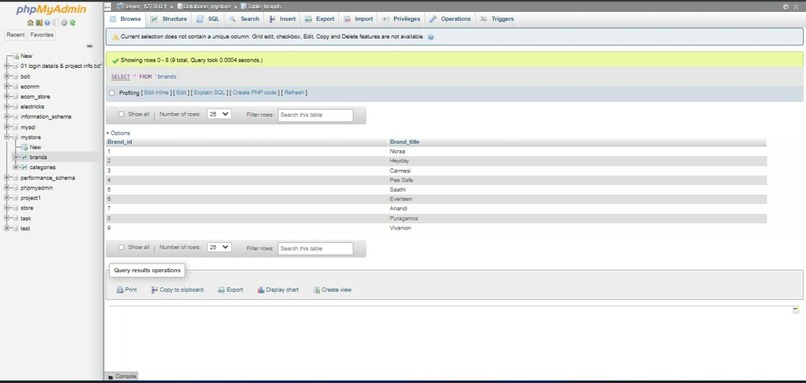Viewport: 806px width, 383px height.
Task: Click Database: mystore in breadcrumb
Action: tap(206, 7)
